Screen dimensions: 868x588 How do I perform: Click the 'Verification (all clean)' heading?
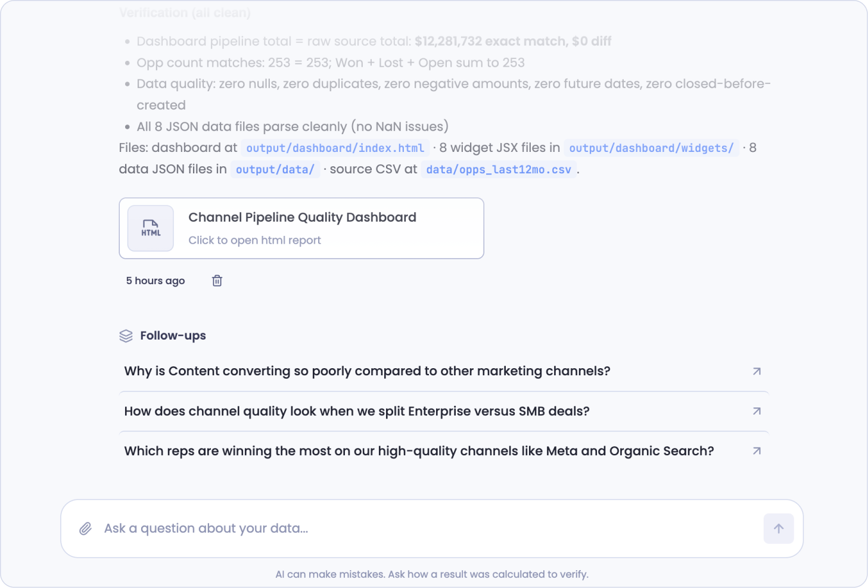pos(185,13)
